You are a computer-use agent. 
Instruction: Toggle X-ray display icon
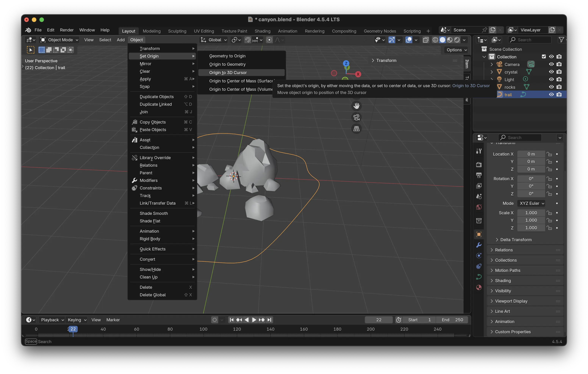tap(426, 40)
